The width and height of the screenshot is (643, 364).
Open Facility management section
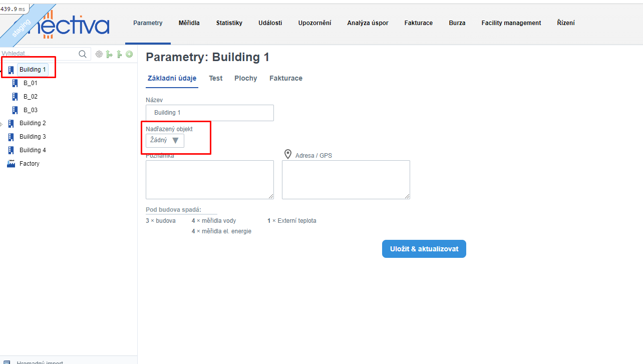pos(511,23)
